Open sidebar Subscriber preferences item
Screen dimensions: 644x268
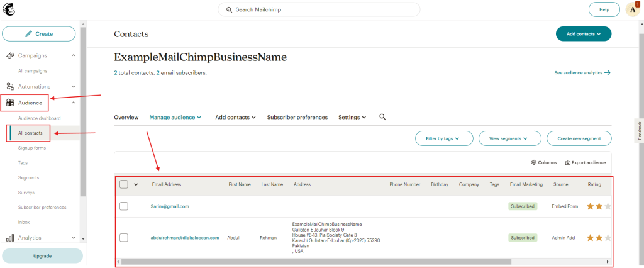42,207
